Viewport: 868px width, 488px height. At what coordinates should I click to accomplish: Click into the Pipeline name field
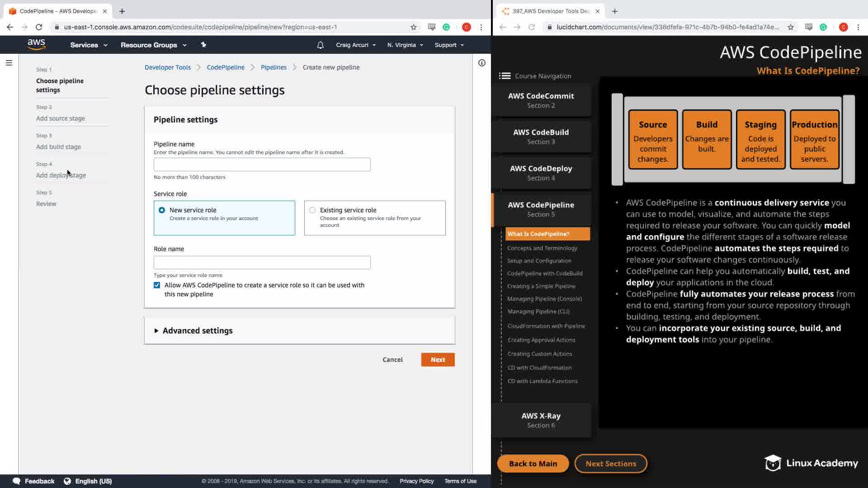(x=262, y=164)
